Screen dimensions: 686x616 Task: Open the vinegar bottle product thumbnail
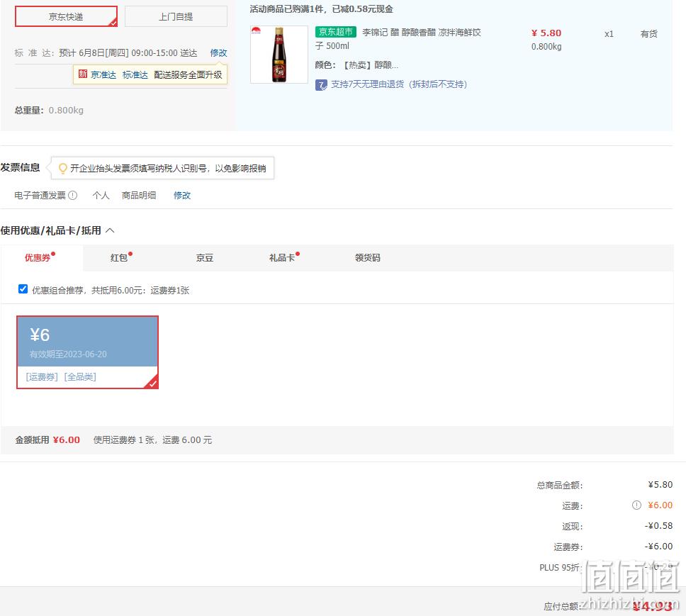tap(279, 55)
